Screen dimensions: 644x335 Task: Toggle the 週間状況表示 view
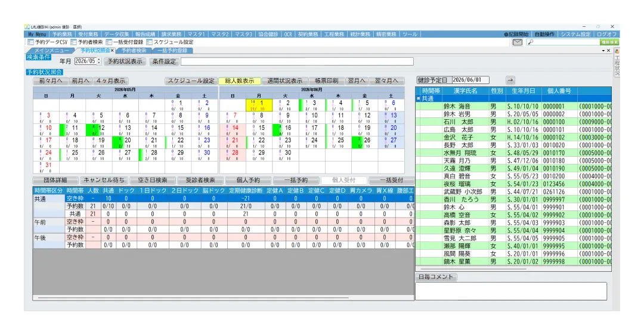[x=284, y=81]
